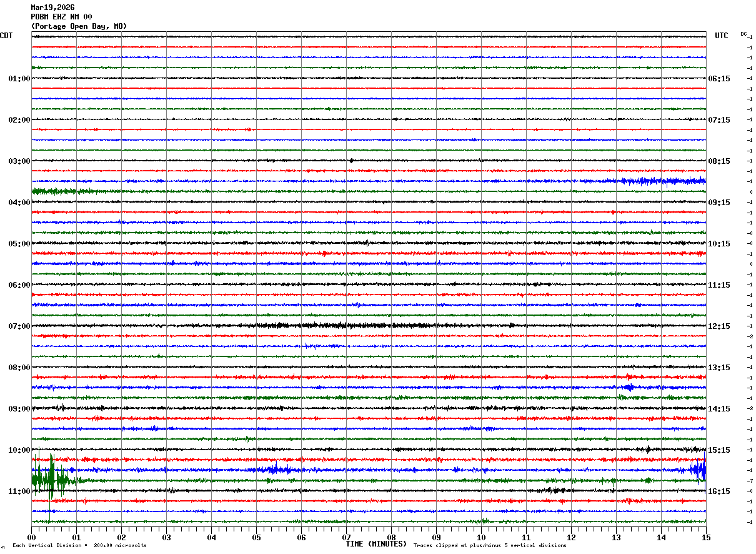Click the 14:15 UTC time label

click(x=719, y=409)
